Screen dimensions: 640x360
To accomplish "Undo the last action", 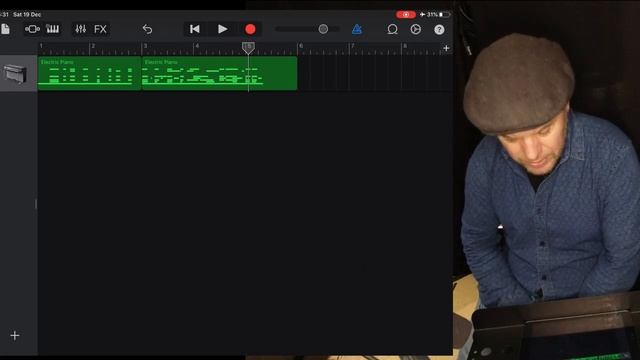I will [x=147, y=29].
